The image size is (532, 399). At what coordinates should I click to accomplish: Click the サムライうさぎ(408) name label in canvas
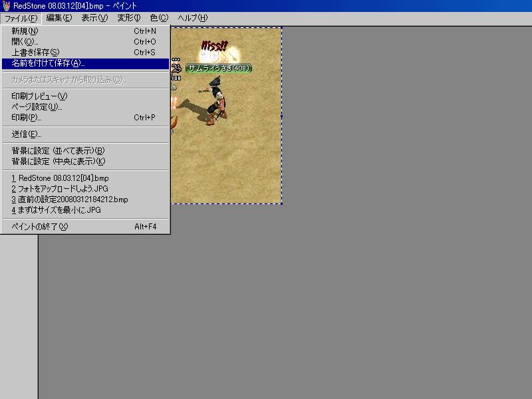coord(219,68)
